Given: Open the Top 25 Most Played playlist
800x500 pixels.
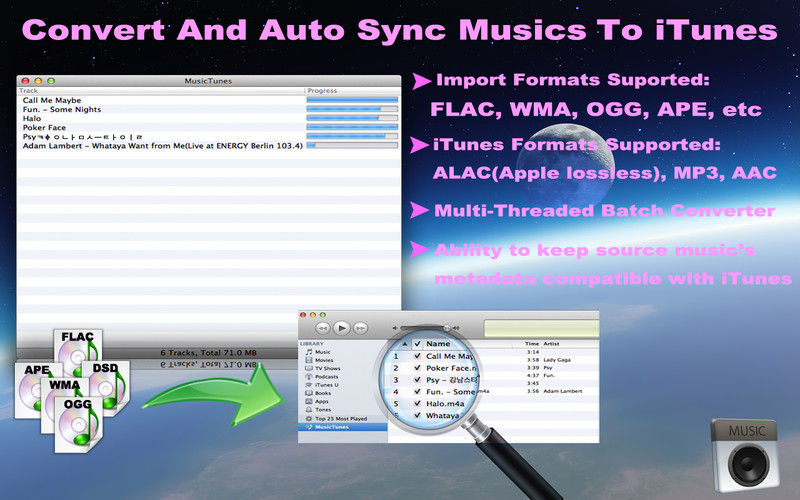Looking at the screenshot, I should (341, 418).
